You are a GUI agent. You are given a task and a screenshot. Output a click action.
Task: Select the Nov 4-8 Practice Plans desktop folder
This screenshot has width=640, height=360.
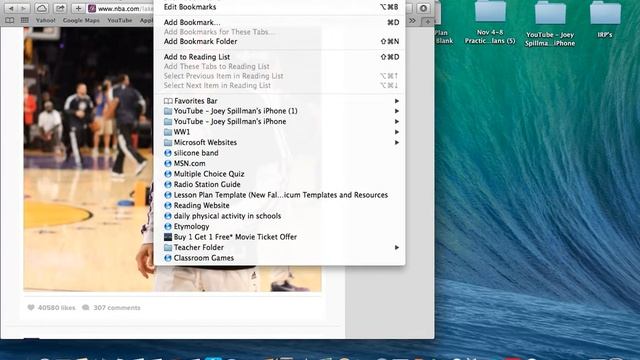[x=490, y=22]
